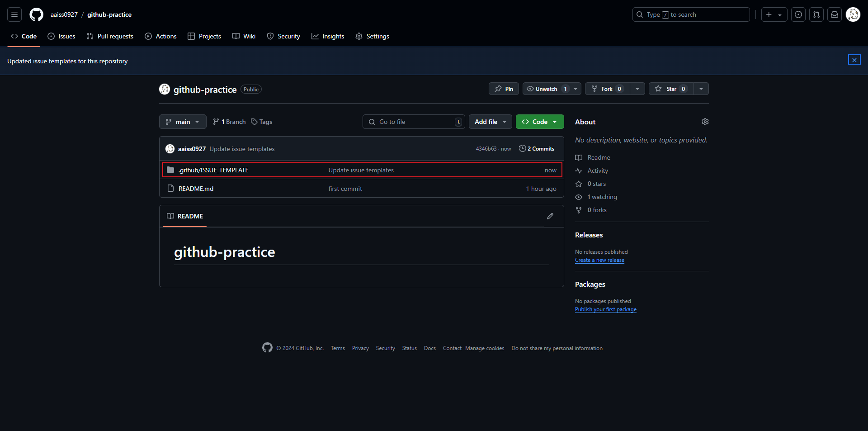This screenshot has width=868, height=431.
Task: Open the repository Settings tab
Action: pyautogui.click(x=372, y=36)
